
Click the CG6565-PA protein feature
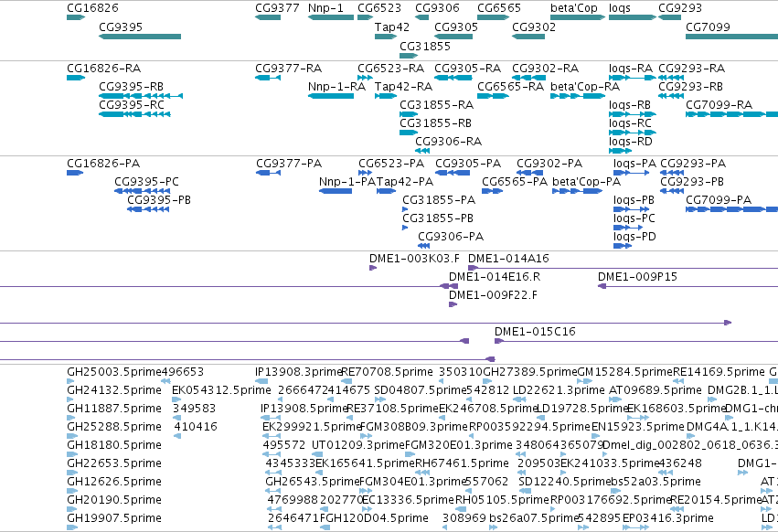pyautogui.click(x=492, y=191)
